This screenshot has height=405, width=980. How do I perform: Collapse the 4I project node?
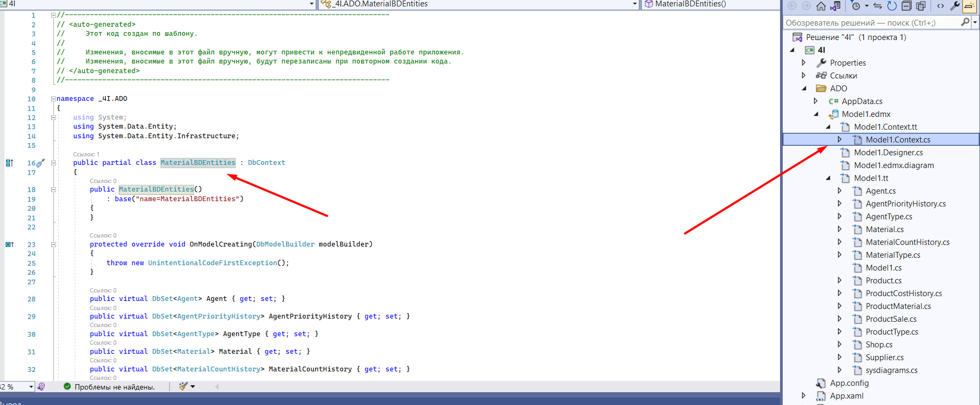792,50
